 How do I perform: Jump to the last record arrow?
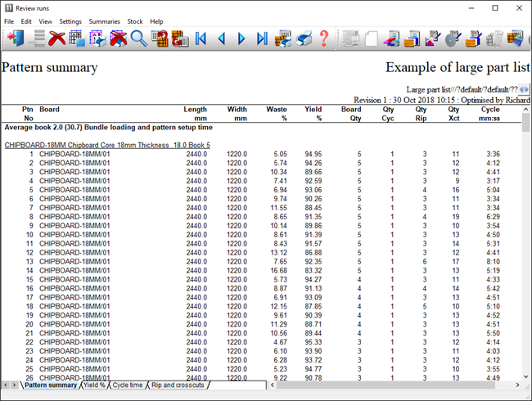(263, 38)
